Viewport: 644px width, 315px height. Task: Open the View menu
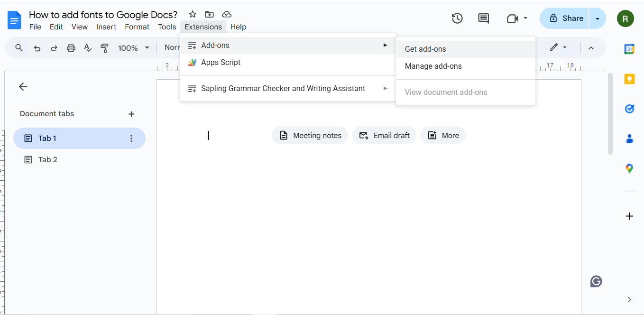click(80, 27)
